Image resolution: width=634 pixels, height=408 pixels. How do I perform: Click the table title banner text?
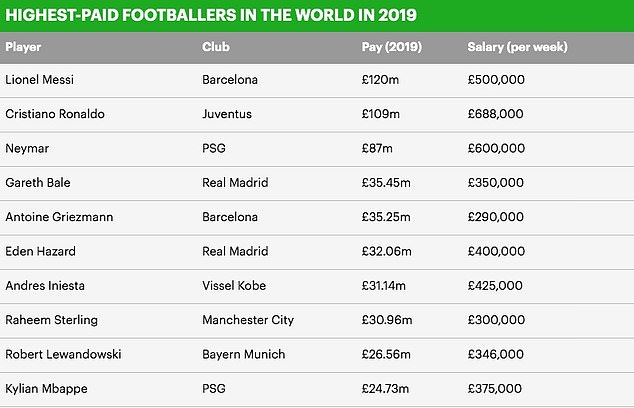tap(210, 15)
